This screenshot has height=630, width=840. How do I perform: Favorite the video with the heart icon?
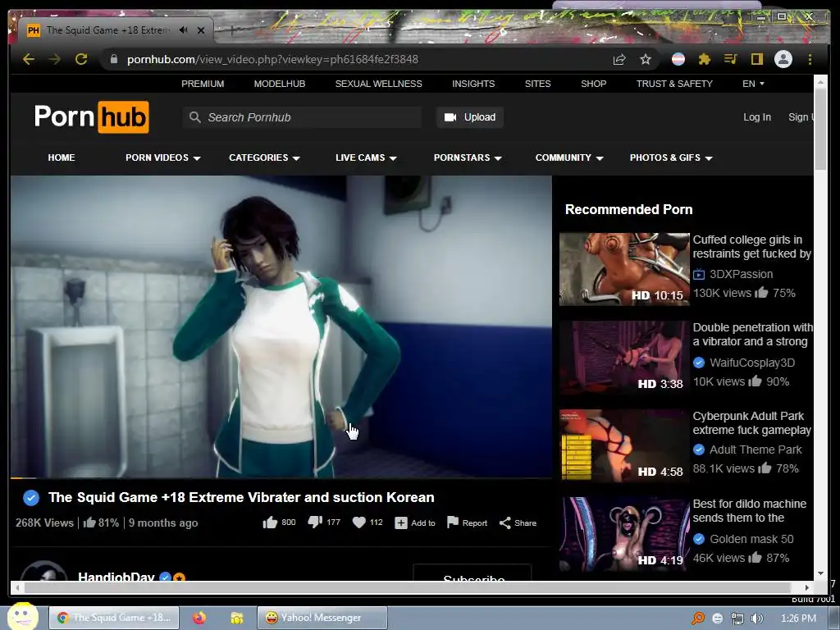pyautogui.click(x=359, y=523)
